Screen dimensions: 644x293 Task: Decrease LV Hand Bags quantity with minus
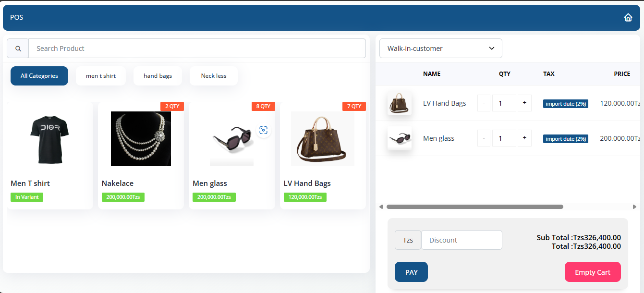pyautogui.click(x=484, y=103)
